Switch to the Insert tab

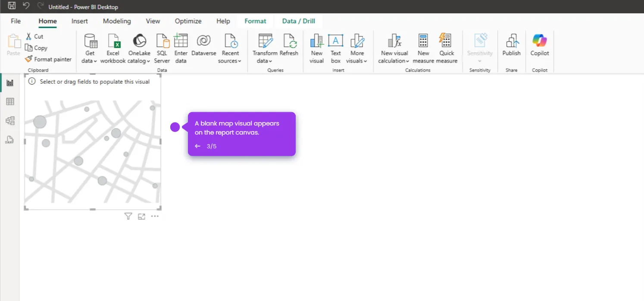click(80, 21)
